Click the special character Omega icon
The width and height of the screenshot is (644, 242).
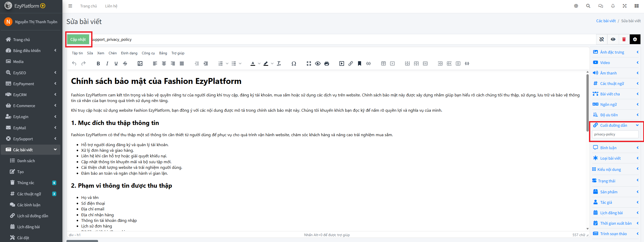294,63
